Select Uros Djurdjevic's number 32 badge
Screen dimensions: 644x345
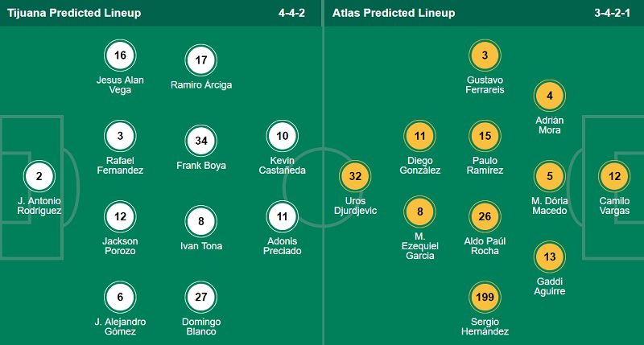click(356, 176)
